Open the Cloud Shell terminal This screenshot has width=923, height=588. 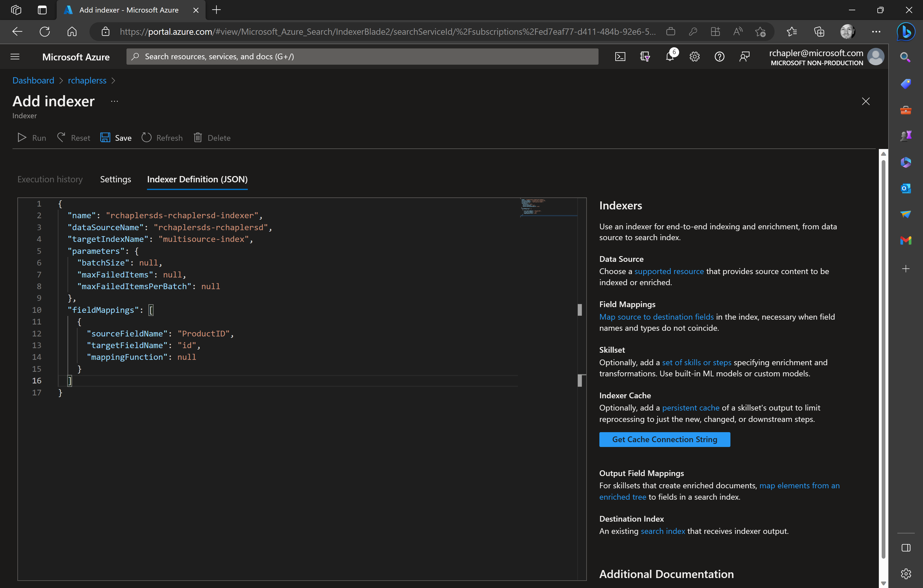point(620,56)
